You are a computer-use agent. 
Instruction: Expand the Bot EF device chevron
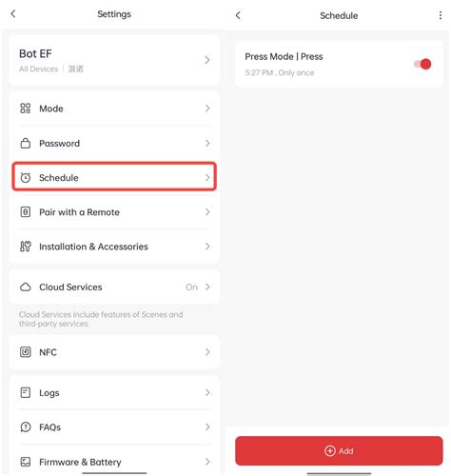(x=207, y=60)
